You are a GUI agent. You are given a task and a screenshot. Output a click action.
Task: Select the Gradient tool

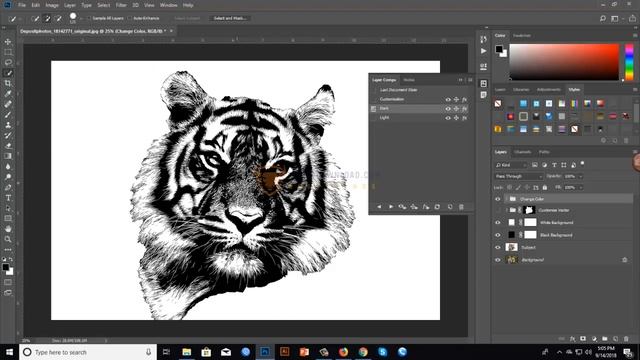pos(8,156)
